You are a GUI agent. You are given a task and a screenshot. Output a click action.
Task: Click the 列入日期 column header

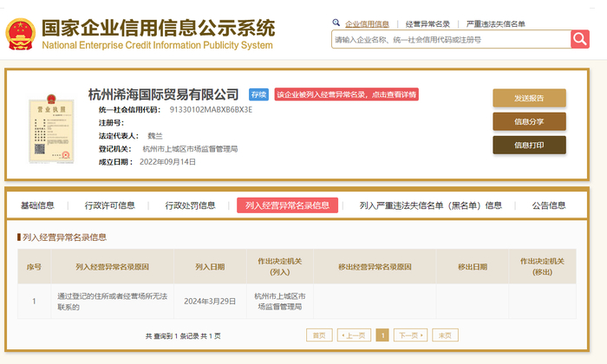pos(210,267)
